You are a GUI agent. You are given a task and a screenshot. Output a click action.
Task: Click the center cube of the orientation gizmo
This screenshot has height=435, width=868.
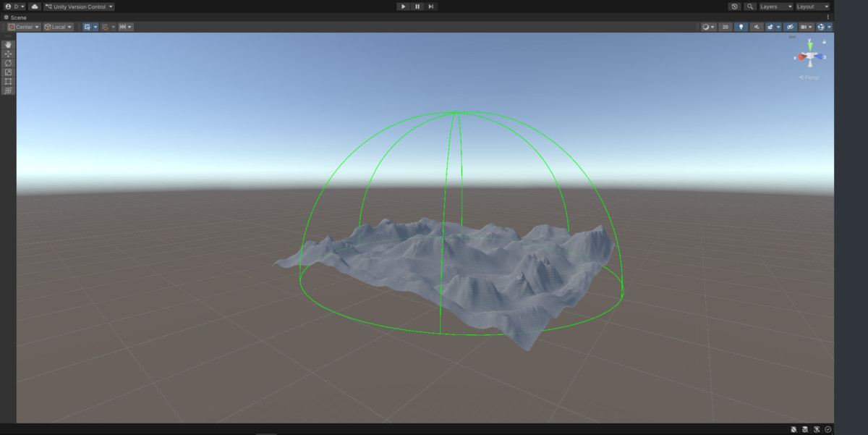pos(810,56)
